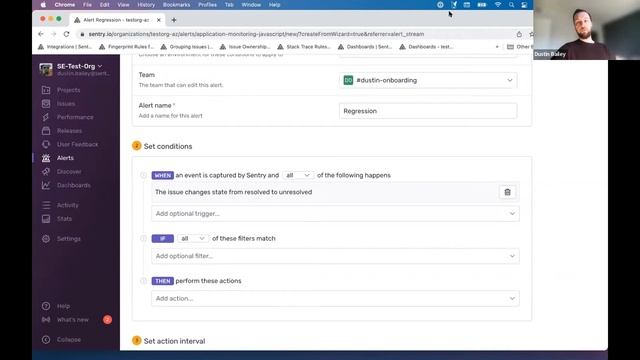Open a new browser tab with plus
Screen dimensions: 640x360
(174, 20)
